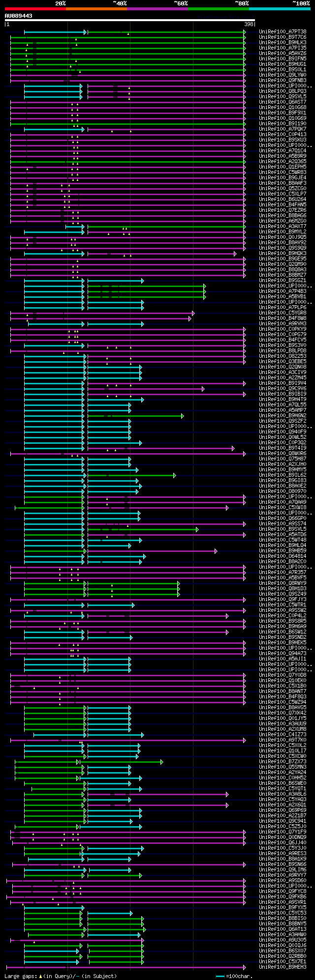Select the UniRef100_A2Q365 label
315x980 pixels.
pyautogui.click(x=283, y=161)
